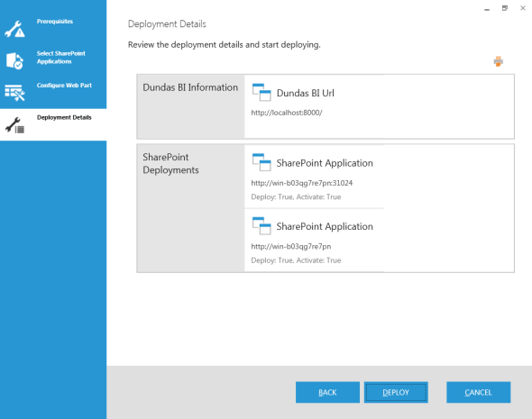The image size is (532, 419).
Task: Click the Dundas BI Url window icon
Action: [x=261, y=92]
